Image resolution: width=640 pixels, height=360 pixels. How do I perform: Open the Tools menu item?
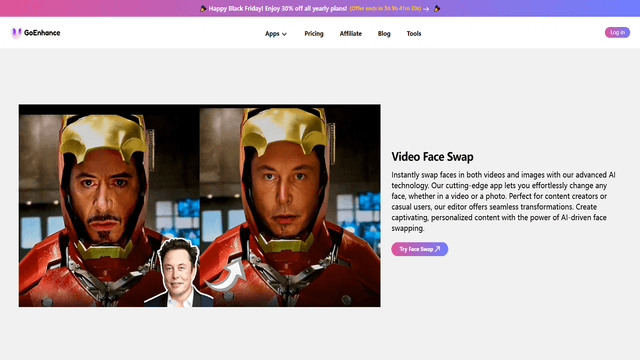(414, 34)
